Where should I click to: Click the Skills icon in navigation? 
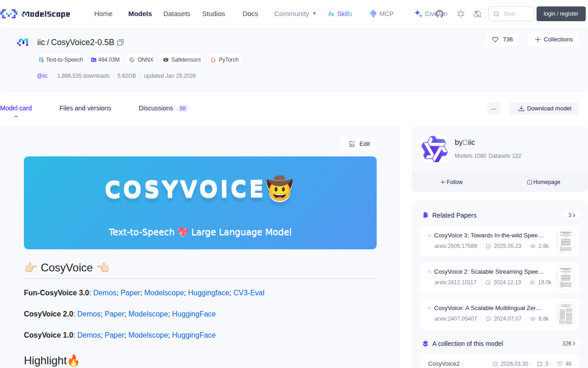click(331, 14)
